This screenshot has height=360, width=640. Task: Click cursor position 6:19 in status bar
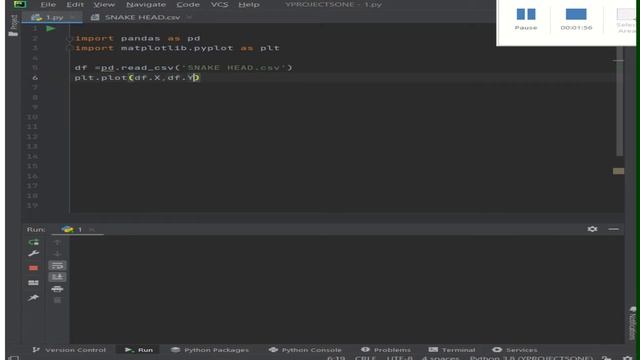[336, 358]
